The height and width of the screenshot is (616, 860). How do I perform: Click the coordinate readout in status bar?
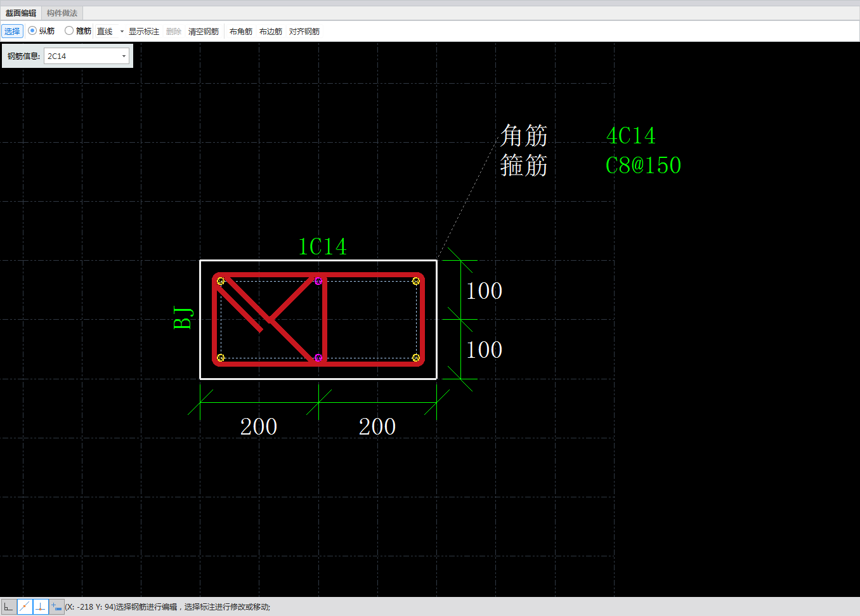click(x=90, y=607)
